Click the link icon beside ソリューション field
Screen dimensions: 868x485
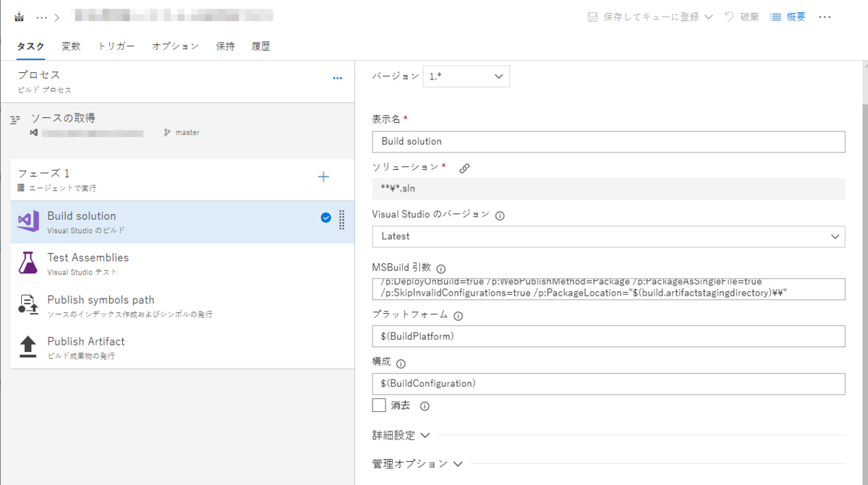464,167
